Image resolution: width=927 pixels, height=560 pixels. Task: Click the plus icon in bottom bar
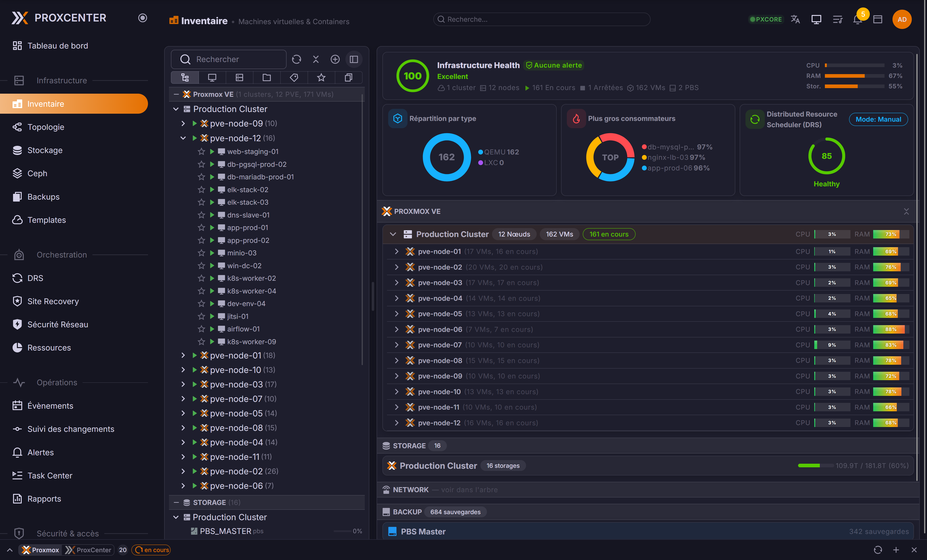click(x=896, y=550)
